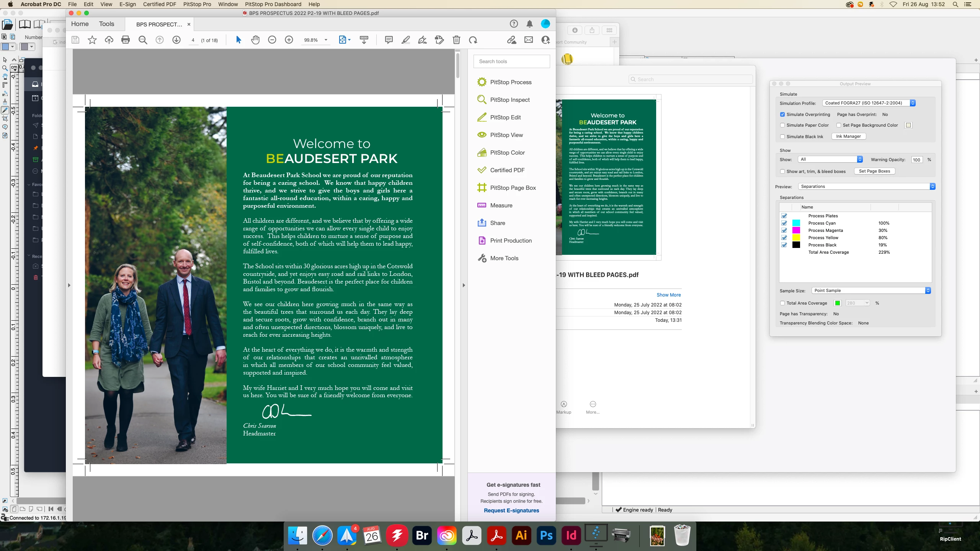The image size is (980, 551).
Task: Click Request E-signatures link
Action: point(511,510)
